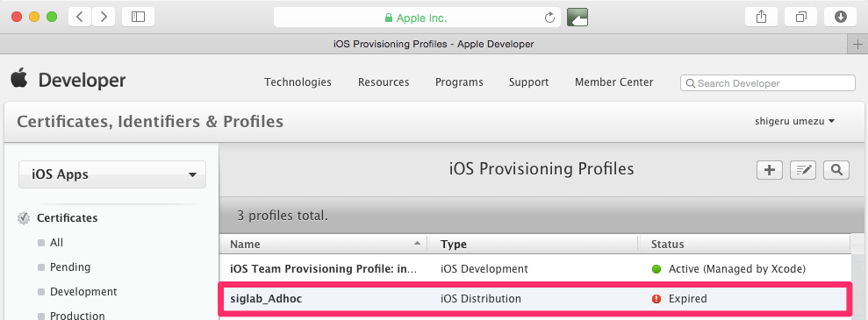
Task: Select the iOS Provisioning Profiles browser tab
Action: (x=434, y=44)
